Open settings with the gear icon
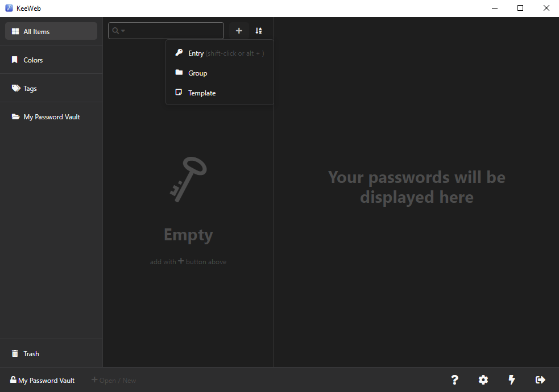 (483, 380)
